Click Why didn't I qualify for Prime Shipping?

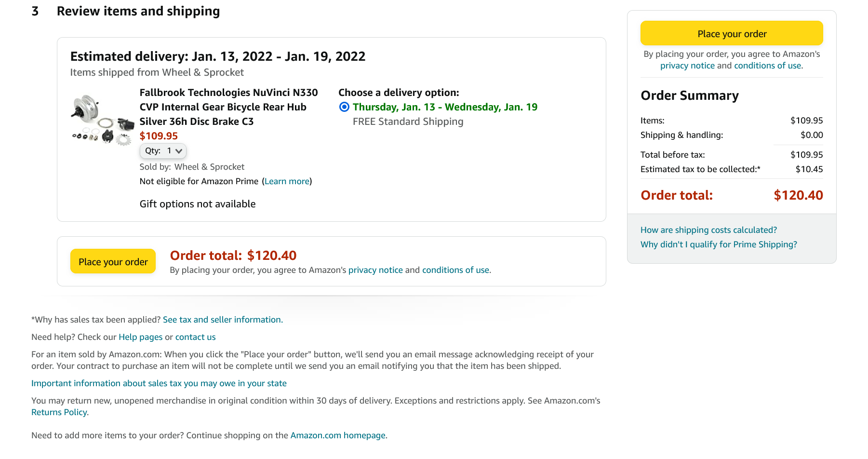tap(719, 244)
